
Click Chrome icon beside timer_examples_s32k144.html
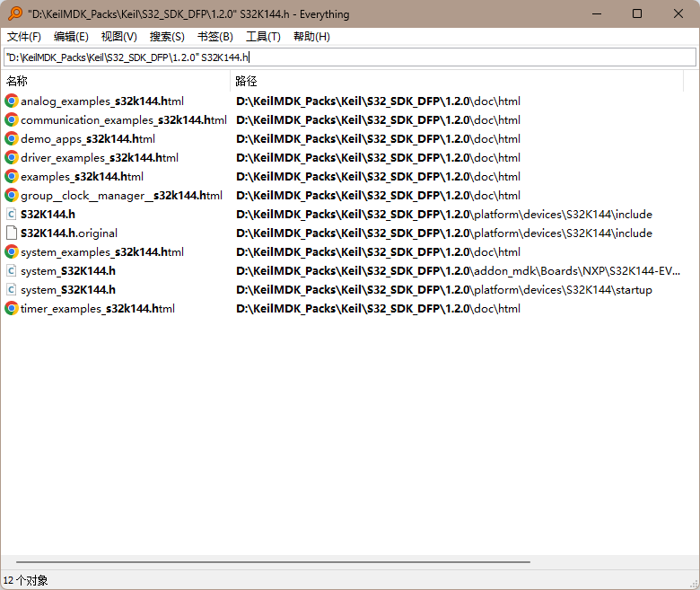click(12, 308)
